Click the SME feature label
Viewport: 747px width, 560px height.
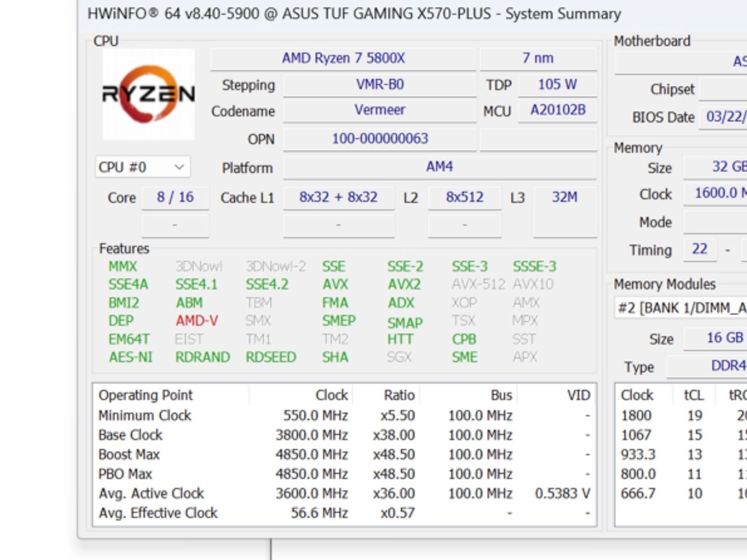tap(465, 357)
